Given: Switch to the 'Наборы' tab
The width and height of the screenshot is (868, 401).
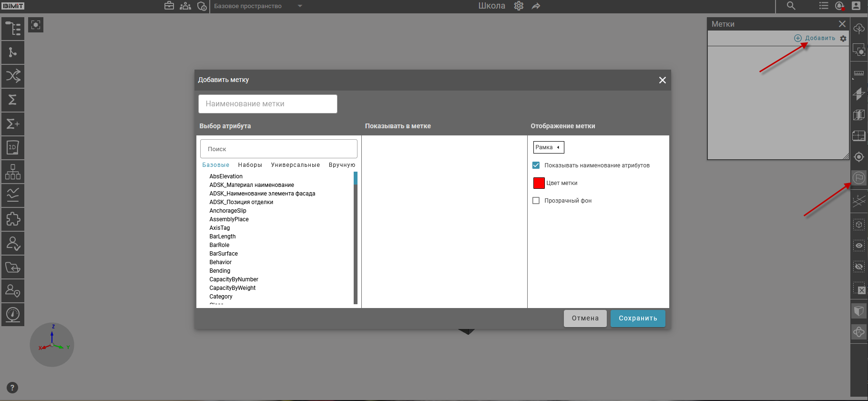Looking at the screenshot, I should (x=250, y=165).
